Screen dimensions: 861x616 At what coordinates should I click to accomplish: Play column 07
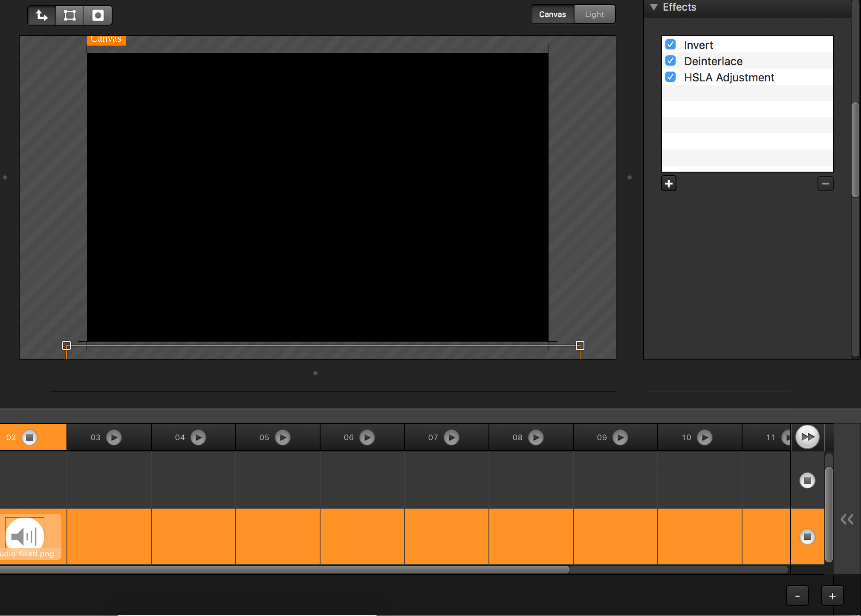click(451, 438)
